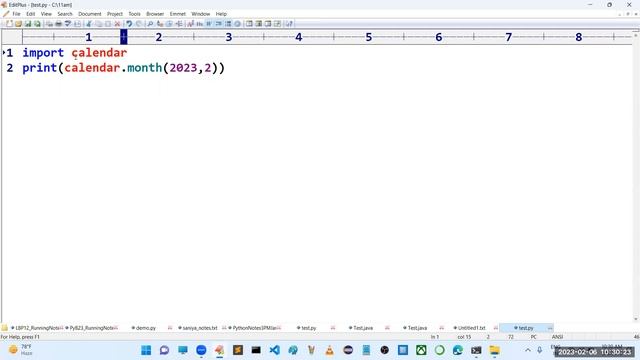Click line number 2 in the gutter

(10, 68)
